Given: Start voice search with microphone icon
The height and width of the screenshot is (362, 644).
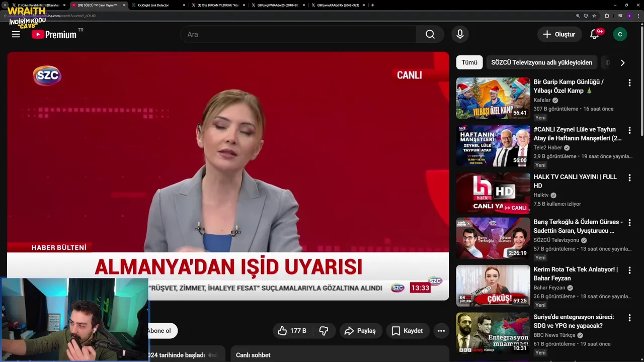Looking at the screenshot, I should click(x=460, y=34).
